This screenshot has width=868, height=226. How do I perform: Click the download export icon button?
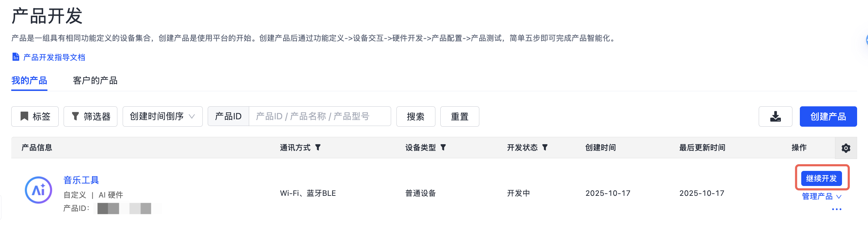775,117
